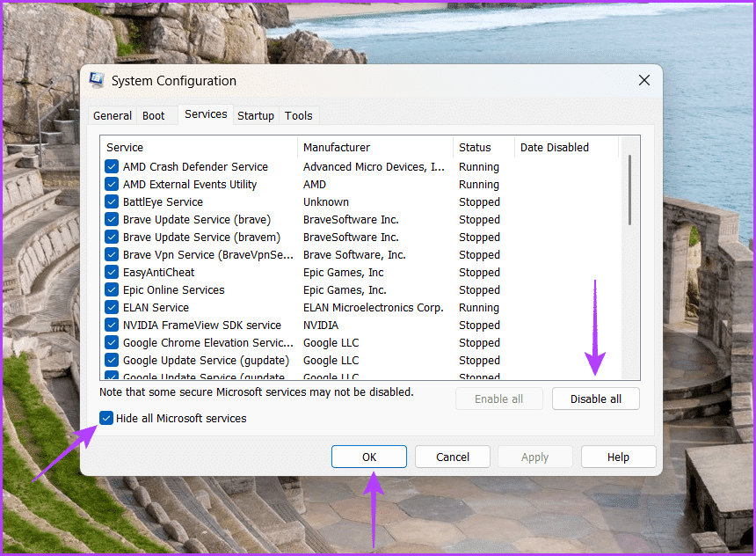Click the Cancel button

(452, 457)
